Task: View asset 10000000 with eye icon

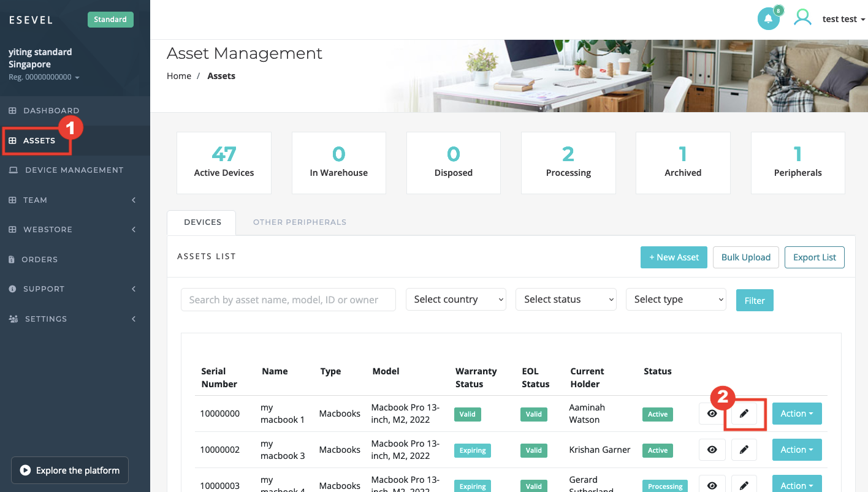Action: [x=712, y=414]
